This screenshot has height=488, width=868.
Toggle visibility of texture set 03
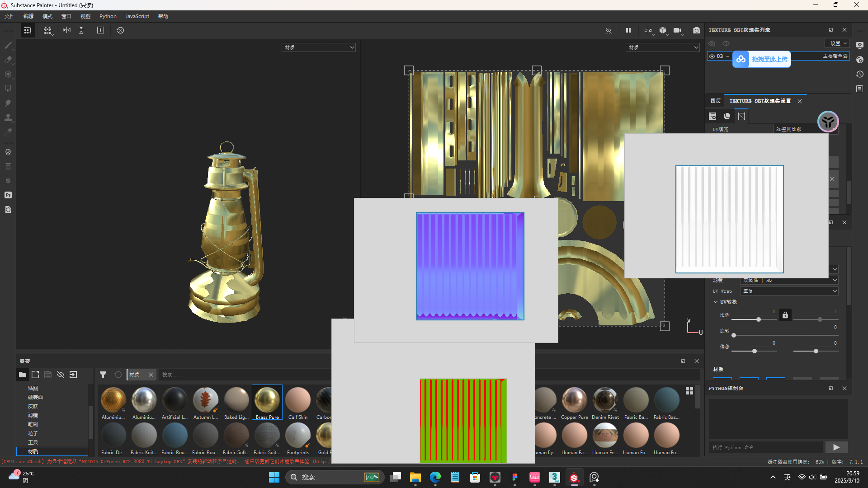tap(712, 56)
